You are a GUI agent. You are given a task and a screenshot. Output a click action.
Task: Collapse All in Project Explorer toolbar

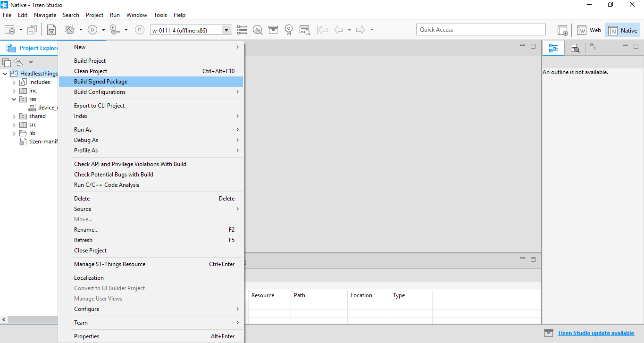pyautogui.click(x=7, y=62)
